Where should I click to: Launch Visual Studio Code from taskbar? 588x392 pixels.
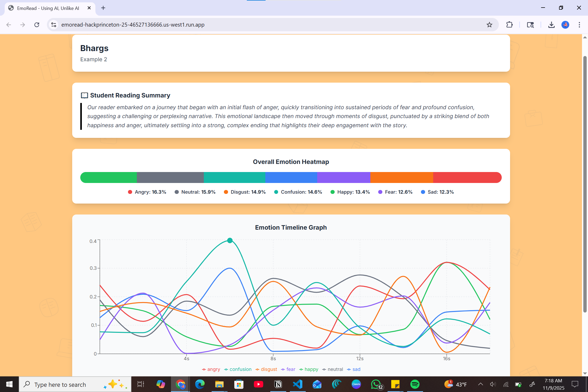pyautogui.click(x=297, y=384)
